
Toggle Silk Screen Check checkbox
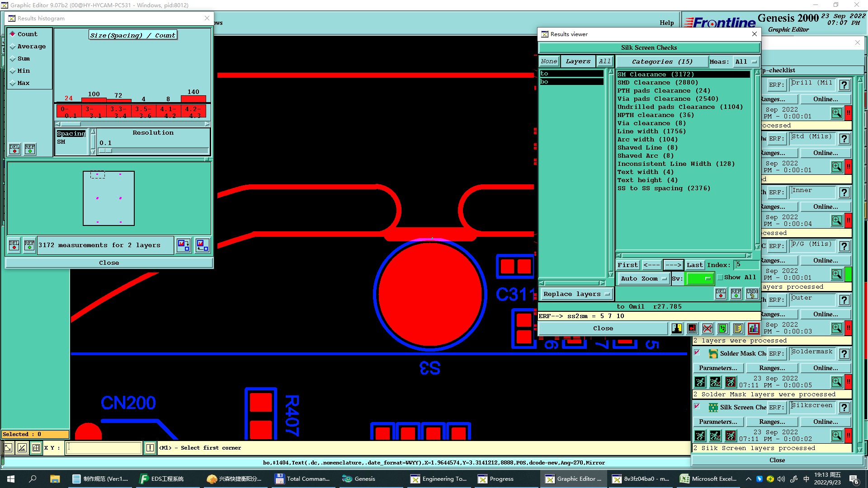(x=697, y=406)
